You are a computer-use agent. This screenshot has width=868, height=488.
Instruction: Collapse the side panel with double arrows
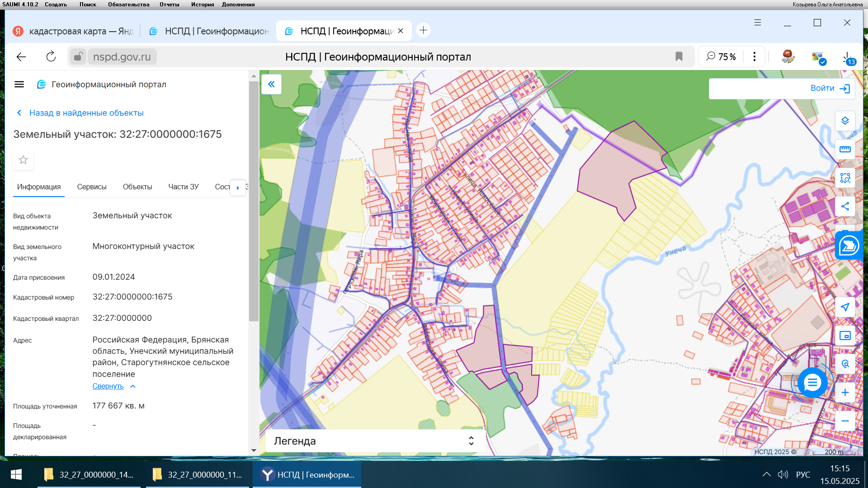tap(271, 84)
